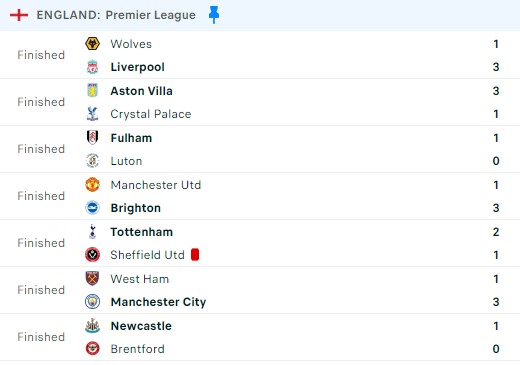Open the ENGLAND: Premier League header link
Viewport: 520px width, 365px height.
116,15
